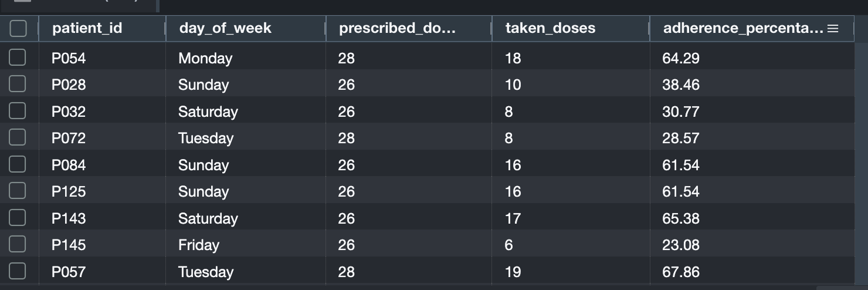This screenshot has width=868, height=290.
Task: Select the row checkbox for P143
Action: click(x=18, y=218)
